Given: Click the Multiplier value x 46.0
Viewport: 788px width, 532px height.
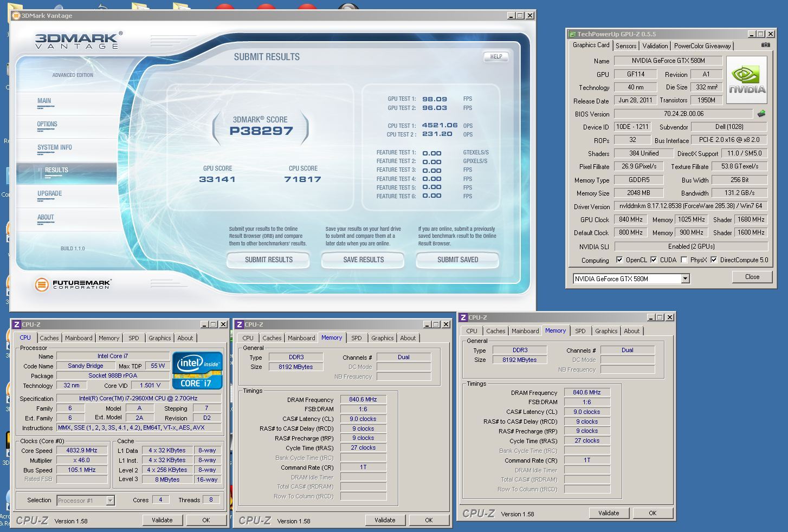Looking at the screenshot, I should 82,460.
